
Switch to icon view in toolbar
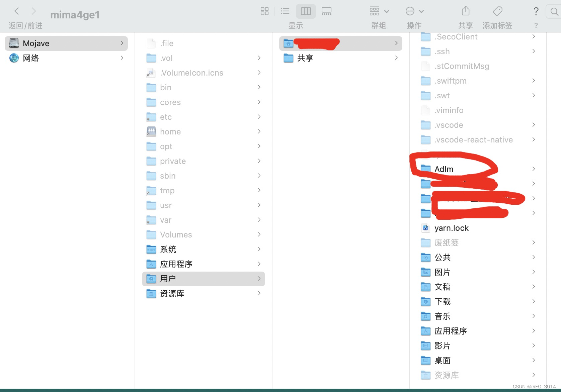(264, 11)
